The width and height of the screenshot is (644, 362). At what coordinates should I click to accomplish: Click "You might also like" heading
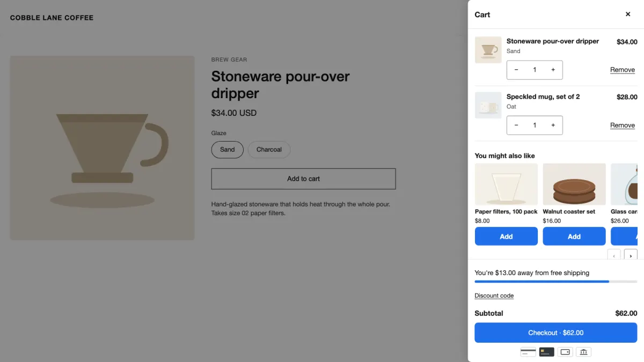point(504,156)
